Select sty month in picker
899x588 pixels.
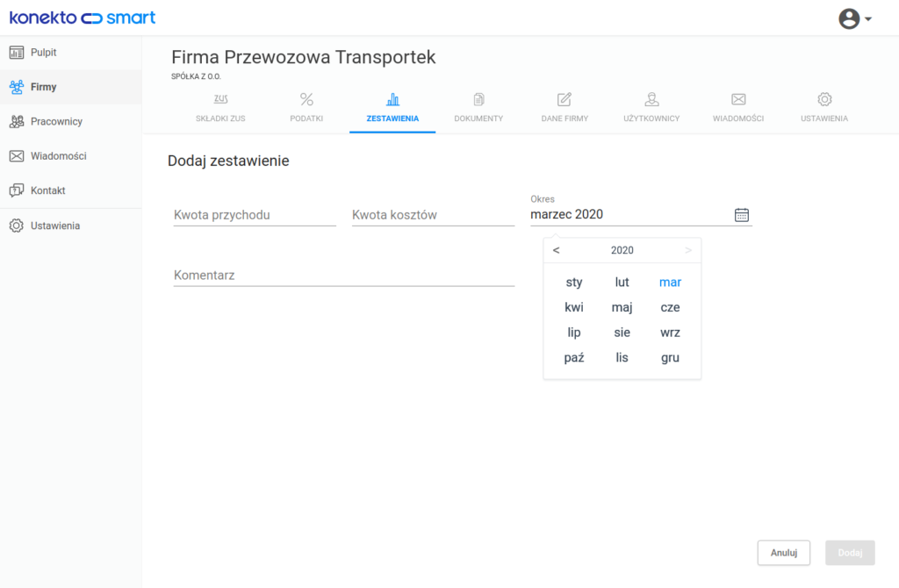pyautogui.click(x=574, y=282)
